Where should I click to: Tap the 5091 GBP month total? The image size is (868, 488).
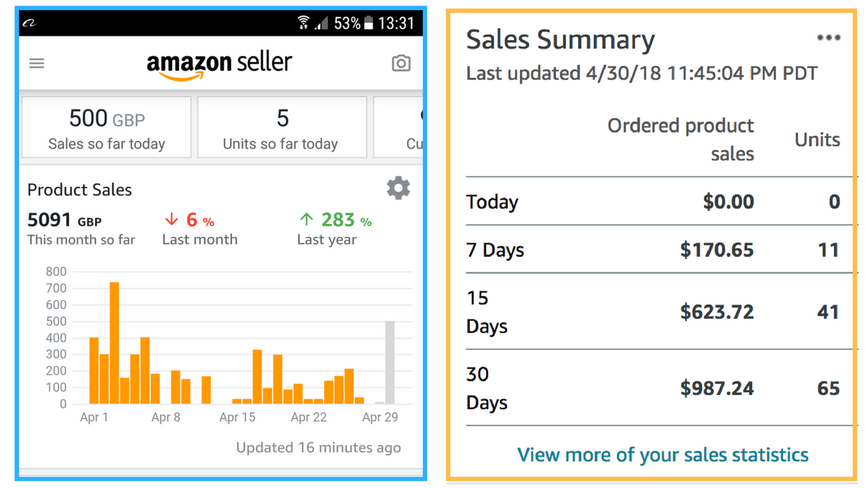point(64,220)
